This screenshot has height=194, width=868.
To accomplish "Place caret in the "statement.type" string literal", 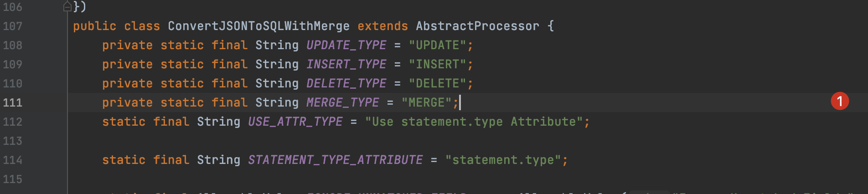I will tap(503, 160).
